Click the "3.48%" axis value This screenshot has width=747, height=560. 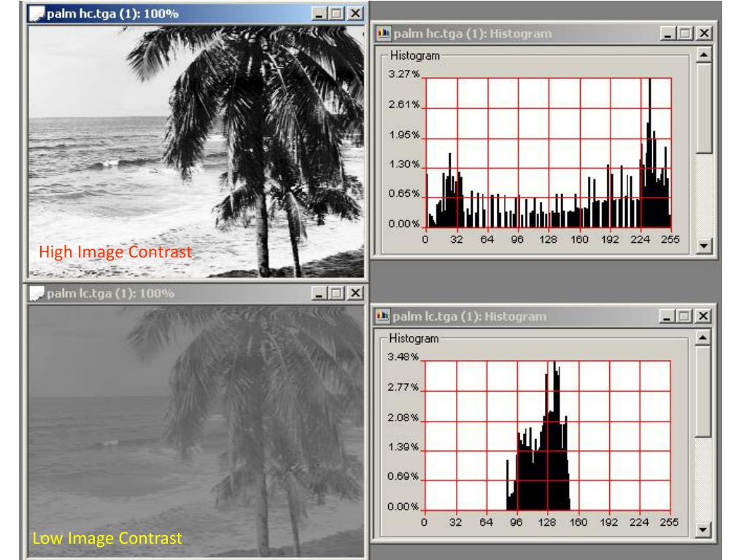point(403,357)
